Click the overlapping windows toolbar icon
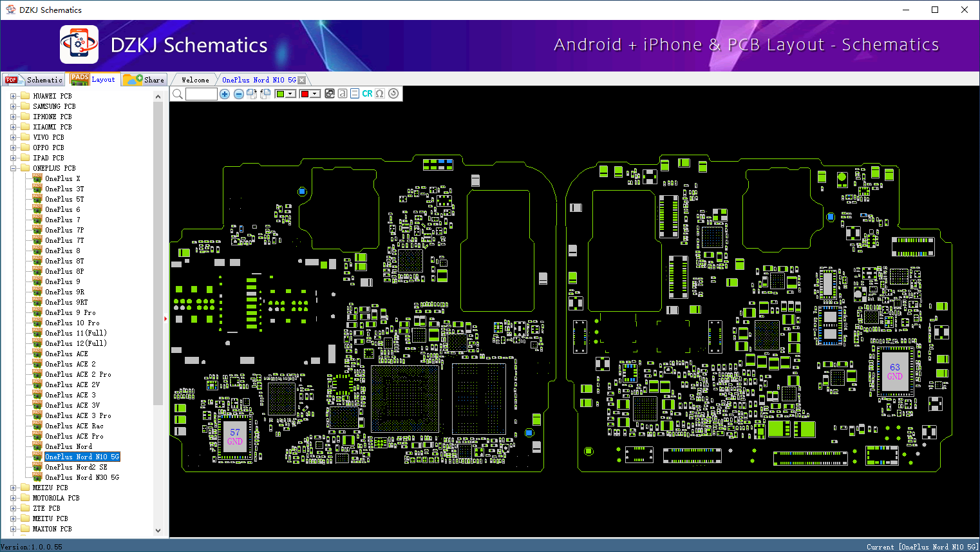This screenshot has height=552, width=980. pos(330,93)
